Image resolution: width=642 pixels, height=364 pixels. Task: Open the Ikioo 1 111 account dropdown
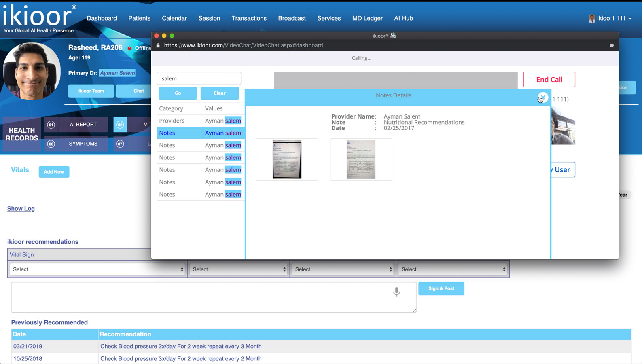pyautogui.click(x=613, y=18)
